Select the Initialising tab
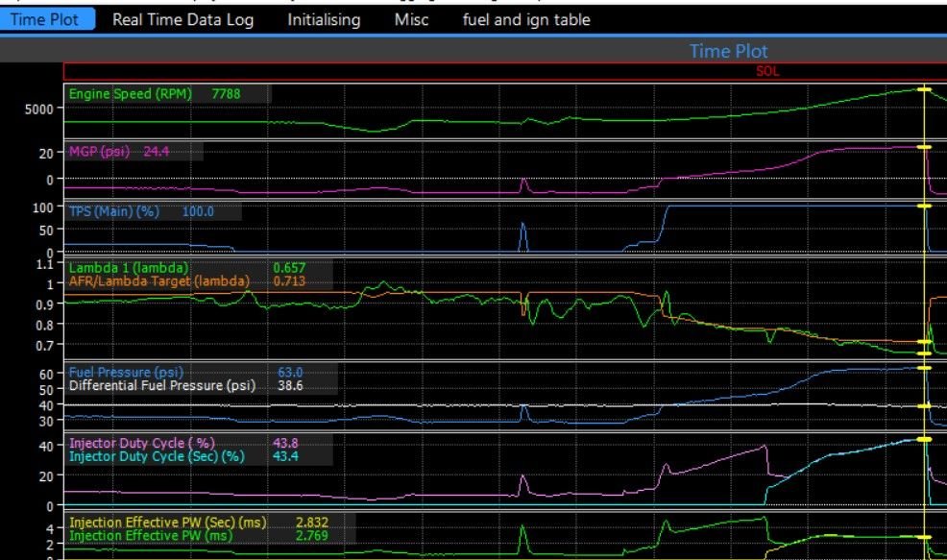This screenshot has width=947, height=560. point(324,19)
